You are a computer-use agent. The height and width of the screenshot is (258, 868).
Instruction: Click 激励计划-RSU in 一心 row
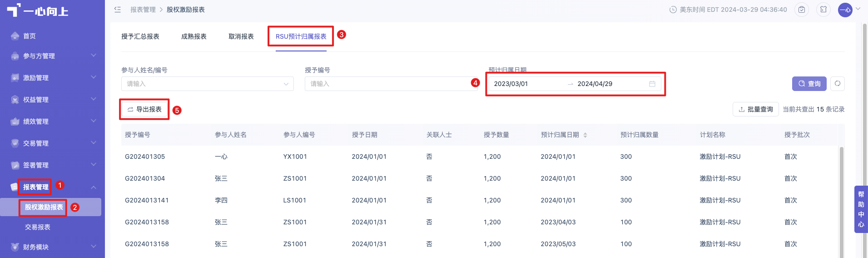click(x=720, y=157)
